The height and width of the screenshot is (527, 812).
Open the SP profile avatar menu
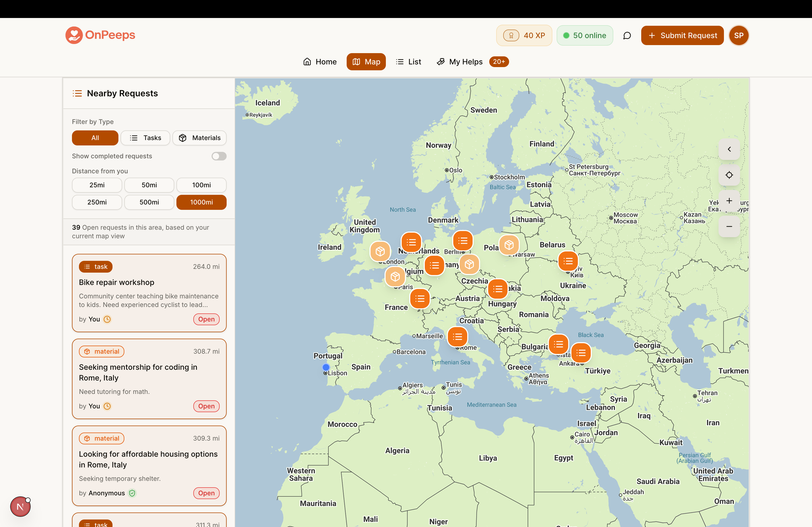pos(738,35)
